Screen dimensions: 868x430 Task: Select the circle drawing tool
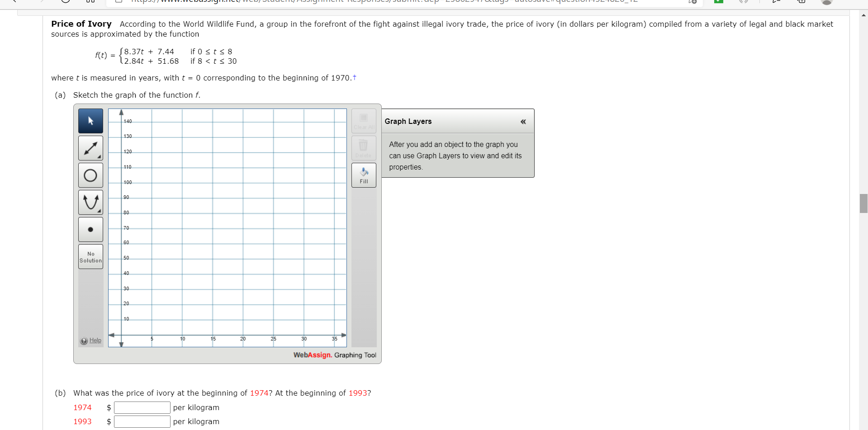(x=90, y=175)
